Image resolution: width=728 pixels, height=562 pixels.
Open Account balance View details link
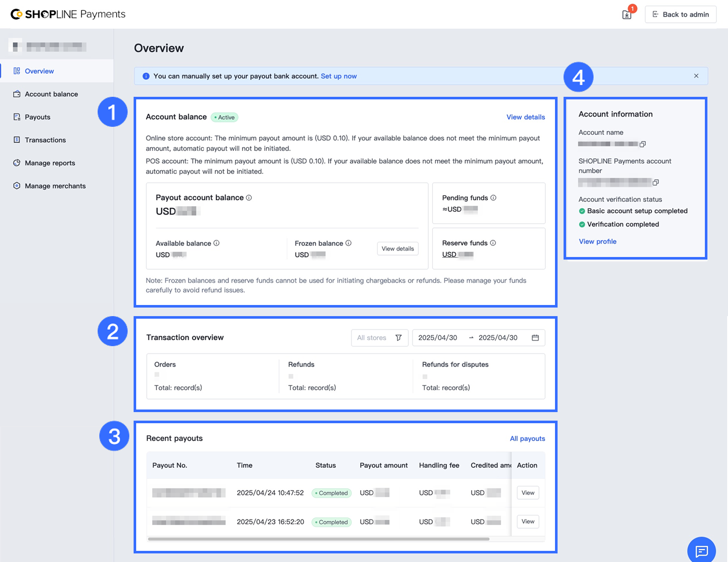(x=525, y=117)
